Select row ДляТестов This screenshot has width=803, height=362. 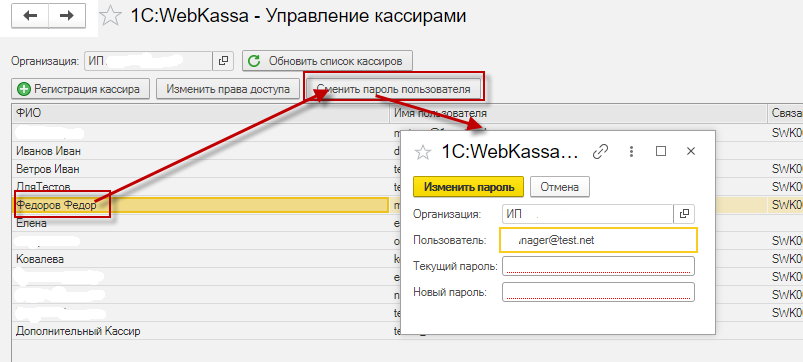click(200, 187)
